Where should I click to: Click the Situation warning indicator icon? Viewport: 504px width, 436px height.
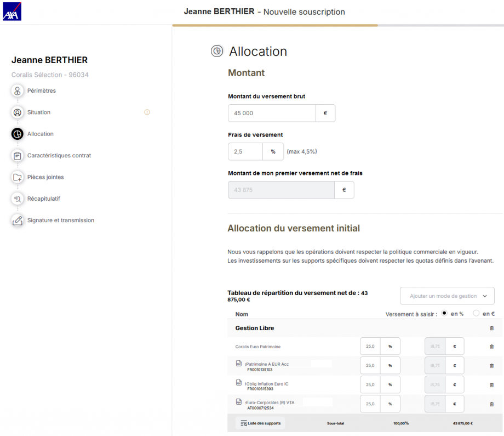pos(147,112)
